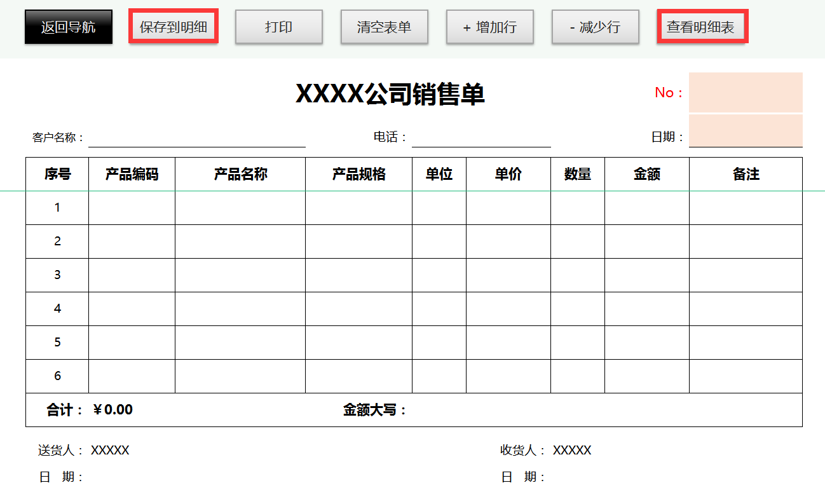Add a row with + 增加行
This screenshot has height=504, width=825.
[x=489, y=27]
